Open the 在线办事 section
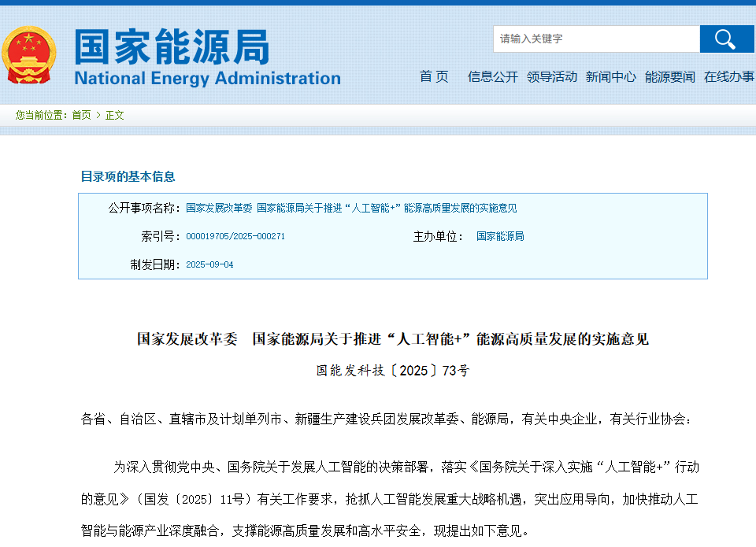Screen dimensions: 756x547 click(x=728, y=76)
